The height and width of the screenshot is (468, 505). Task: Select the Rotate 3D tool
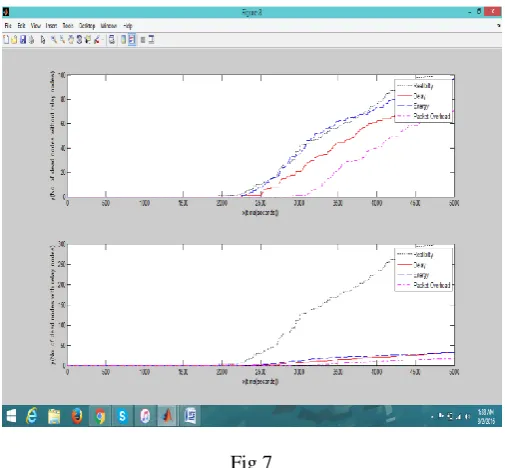[79, 40]
